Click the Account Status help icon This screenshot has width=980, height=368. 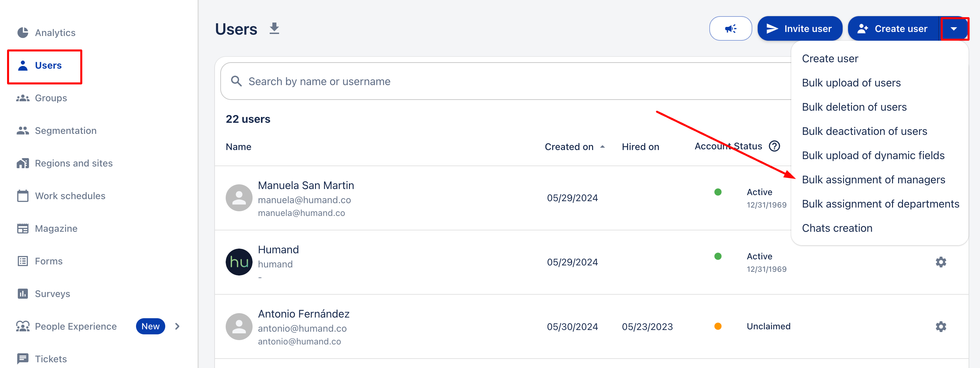(774, 146)
